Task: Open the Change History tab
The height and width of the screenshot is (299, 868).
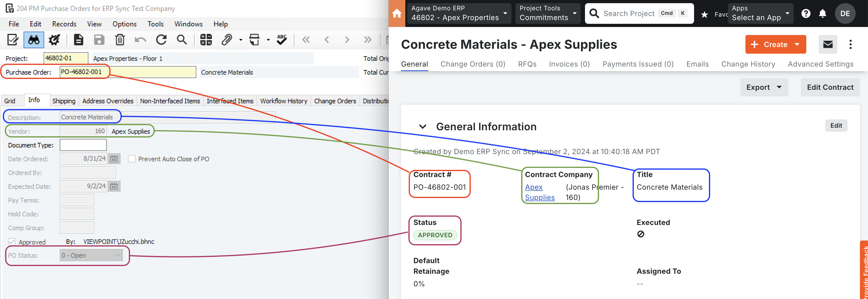Action: pyautogui.click(x=748, y=64)
